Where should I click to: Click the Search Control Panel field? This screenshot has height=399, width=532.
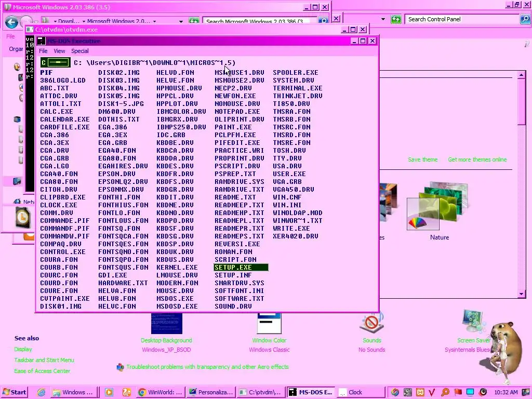pos(462,19)
